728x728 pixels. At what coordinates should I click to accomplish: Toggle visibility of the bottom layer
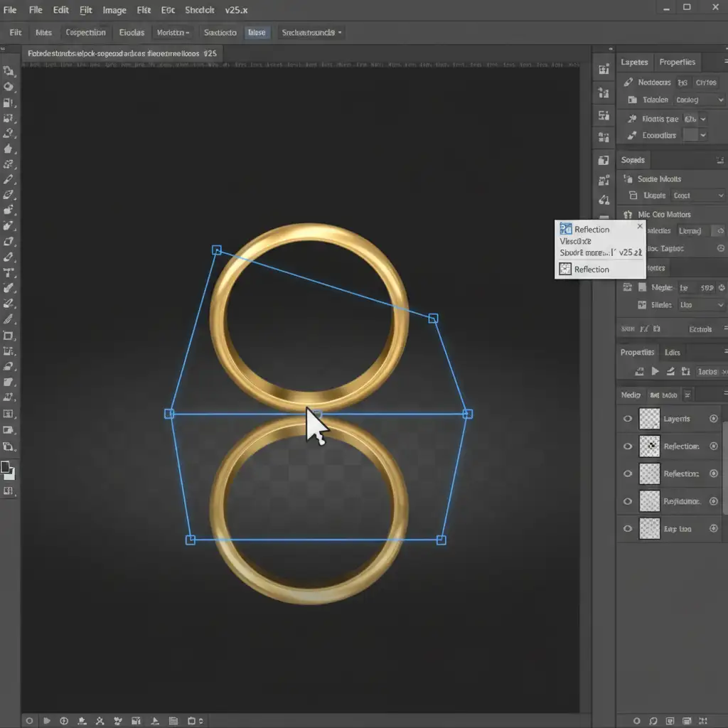(627, 529)
